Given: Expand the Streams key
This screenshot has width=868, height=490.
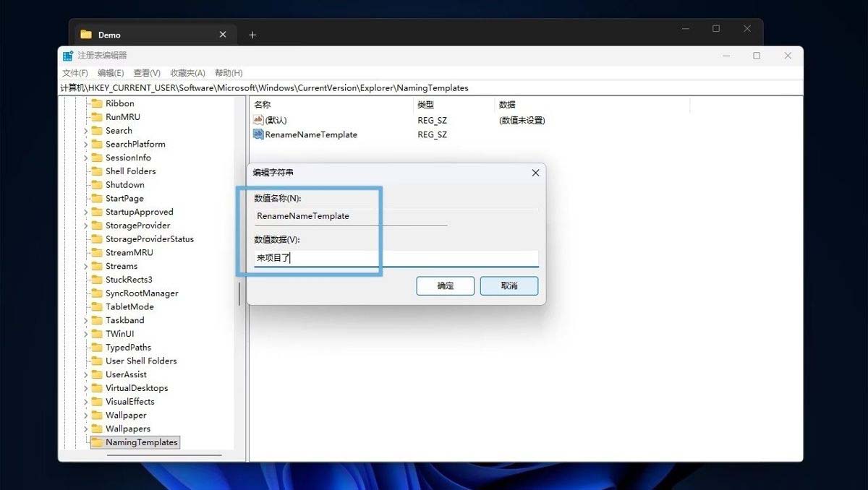Looking at the screenshot, I should coord(85,266).
